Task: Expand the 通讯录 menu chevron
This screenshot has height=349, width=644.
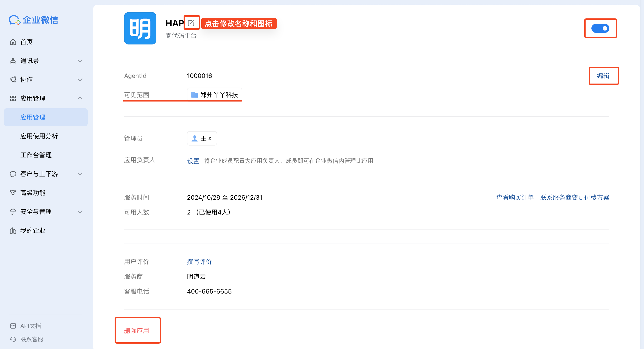Action: click(80, 61)
